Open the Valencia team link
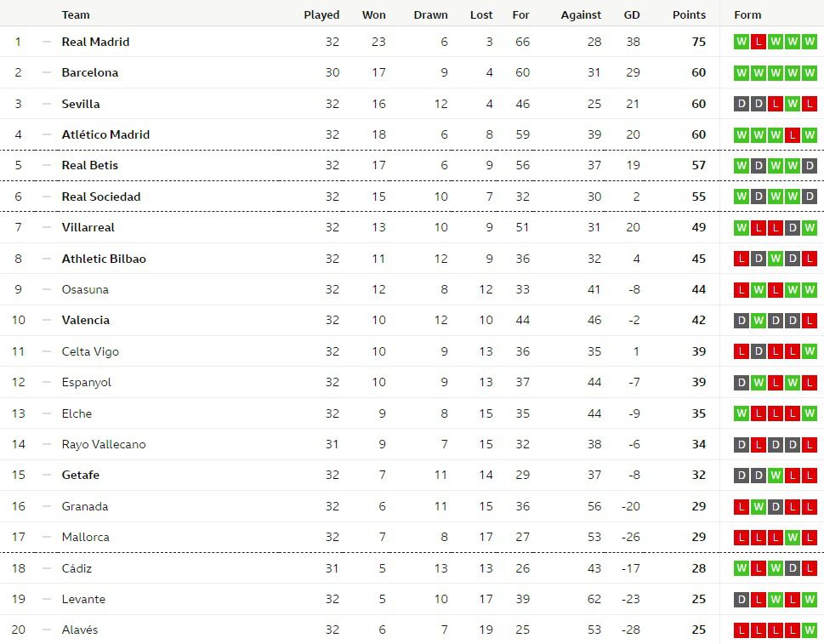The width and height of the screenshot is (824, 644). [86, 320]
